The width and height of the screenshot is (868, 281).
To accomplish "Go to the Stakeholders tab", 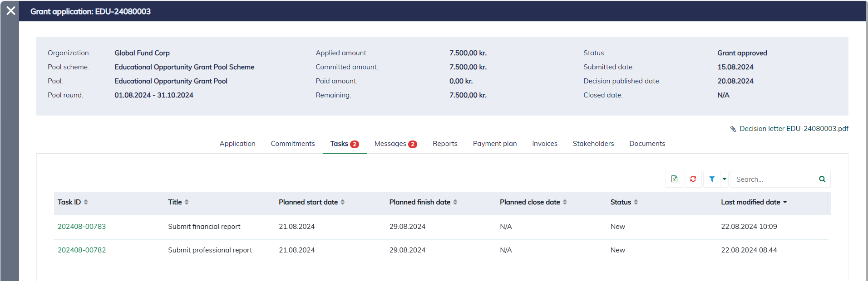I will click(x=593, y=144).
